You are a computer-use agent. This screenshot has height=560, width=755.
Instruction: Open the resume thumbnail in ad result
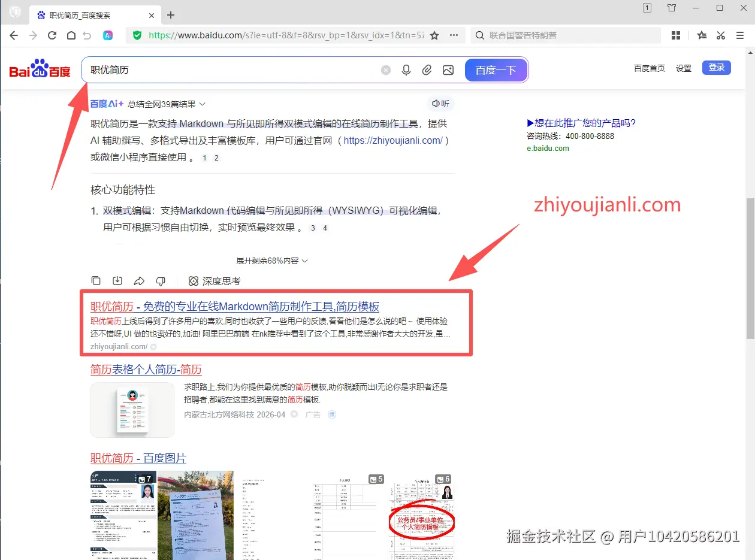pos(132,410)
